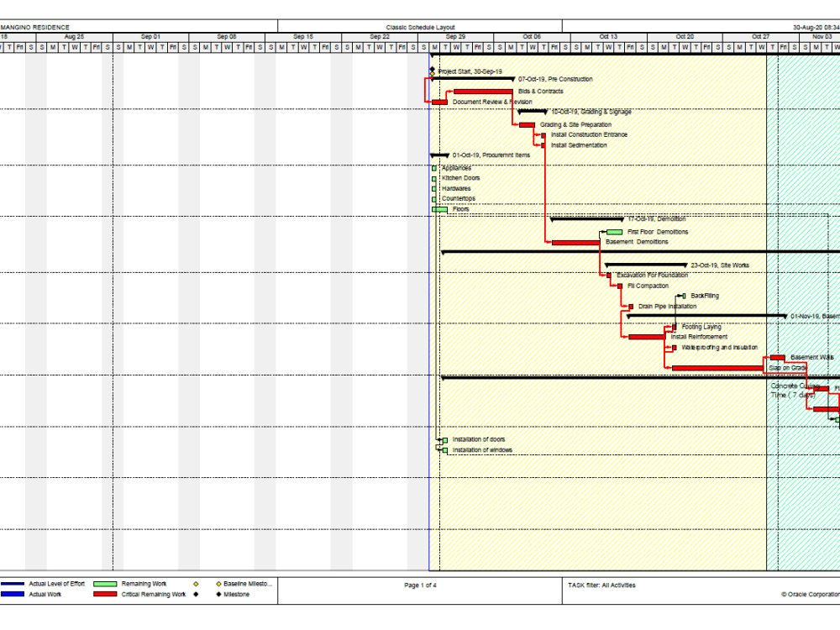Click the Nov 03 week header
The height and width of the screenshot is (630, 840).
(x=820, y=37)
